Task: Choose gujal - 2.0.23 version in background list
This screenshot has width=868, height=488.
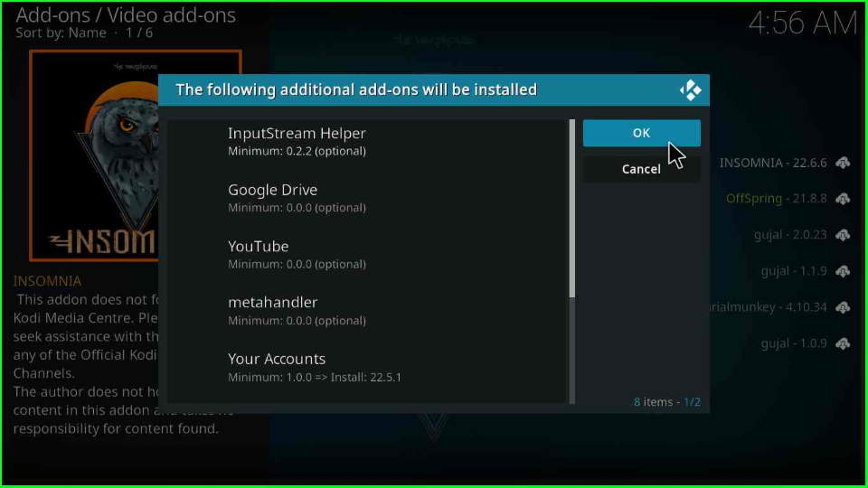Action: [790, 235]
